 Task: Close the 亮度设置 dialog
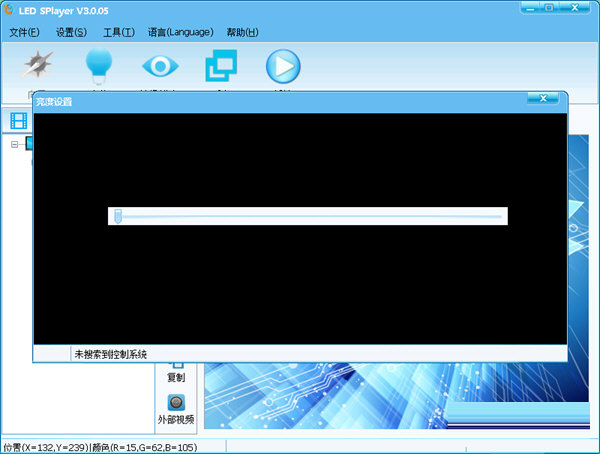coord(542,99)
